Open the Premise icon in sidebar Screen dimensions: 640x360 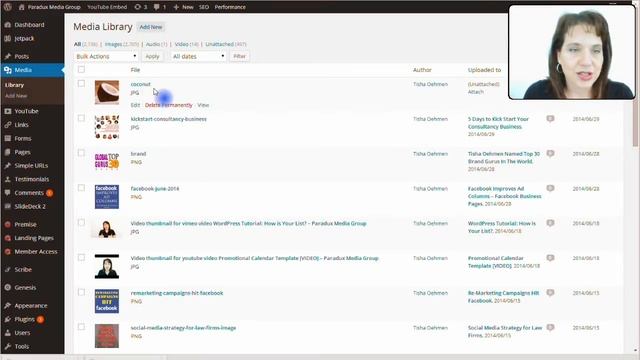(x=8, y=224)
